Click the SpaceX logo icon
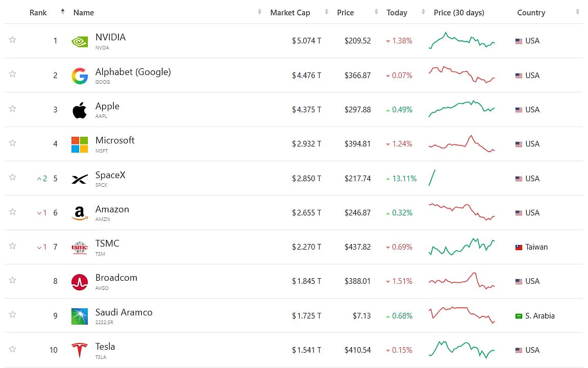This screenshot has width=588, height=368. tap(80, 179)
